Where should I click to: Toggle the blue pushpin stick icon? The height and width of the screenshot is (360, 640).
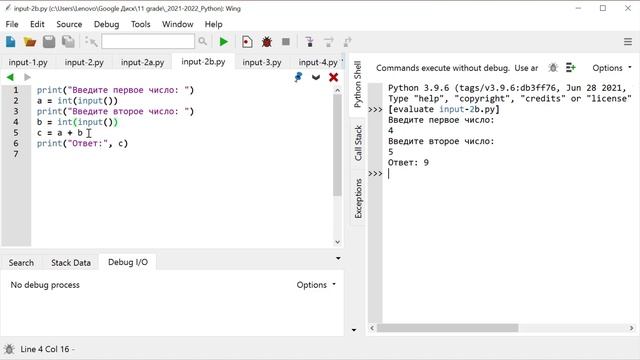click(x=298, y=77)
